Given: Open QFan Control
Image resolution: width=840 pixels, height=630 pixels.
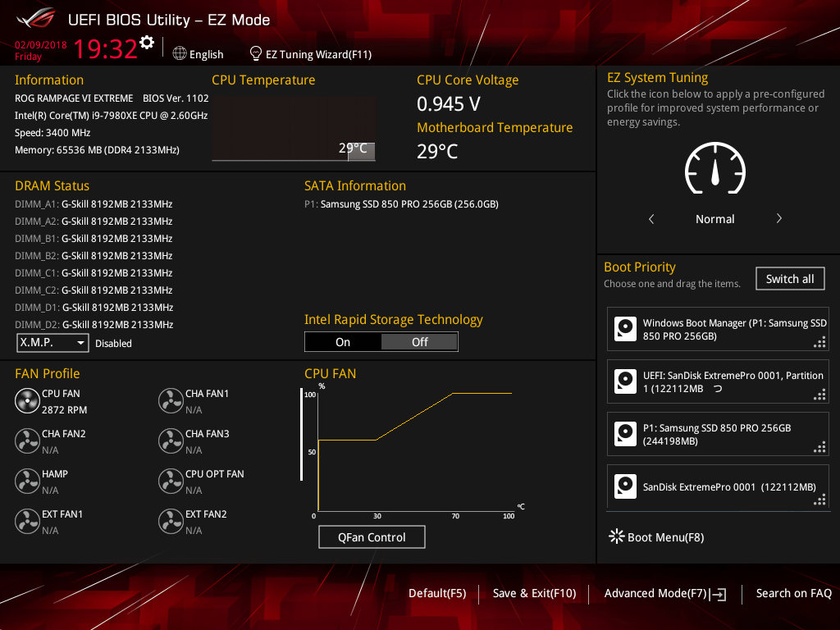Looking at the screenshot, I should (x=372, y=536).
